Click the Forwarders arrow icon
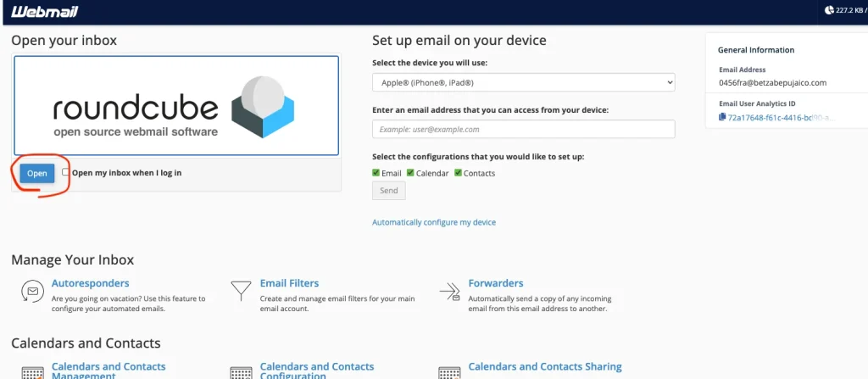Screen dimensions: 868x379 click(449, 291)
